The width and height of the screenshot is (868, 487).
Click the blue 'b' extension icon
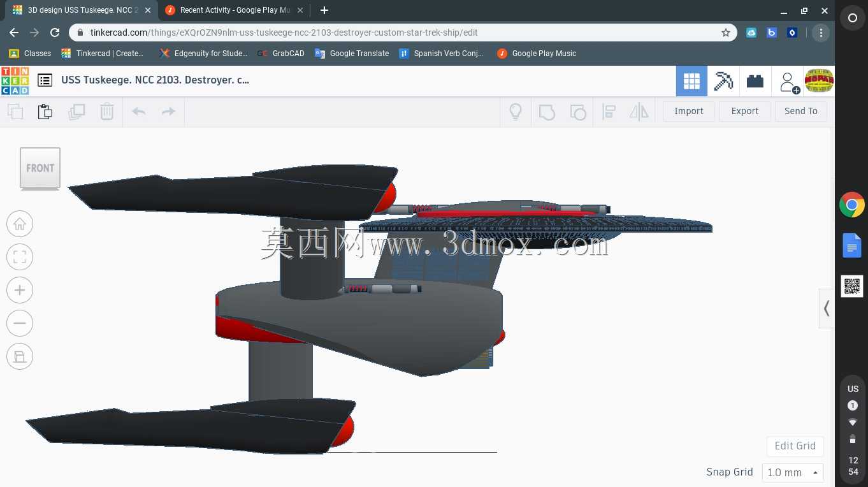pyautogui.click(x=772, y=33)
